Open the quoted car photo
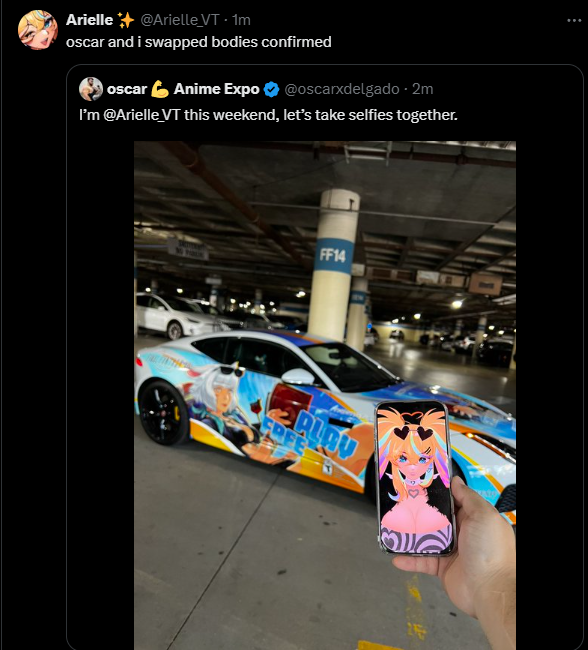 (x=325, y=395)
